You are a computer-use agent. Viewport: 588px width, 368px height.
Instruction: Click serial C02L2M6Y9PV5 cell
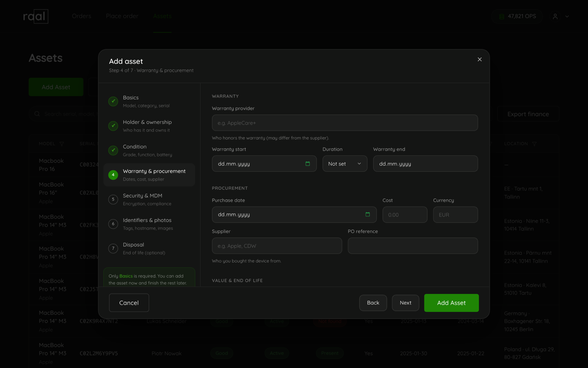pos(99,353)
